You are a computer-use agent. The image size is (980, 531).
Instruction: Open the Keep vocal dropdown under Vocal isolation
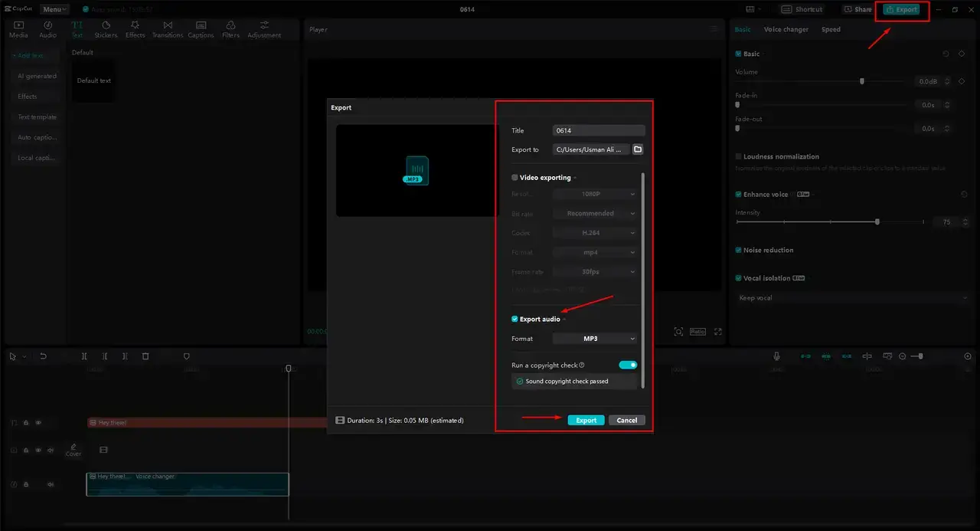(852, 297)
